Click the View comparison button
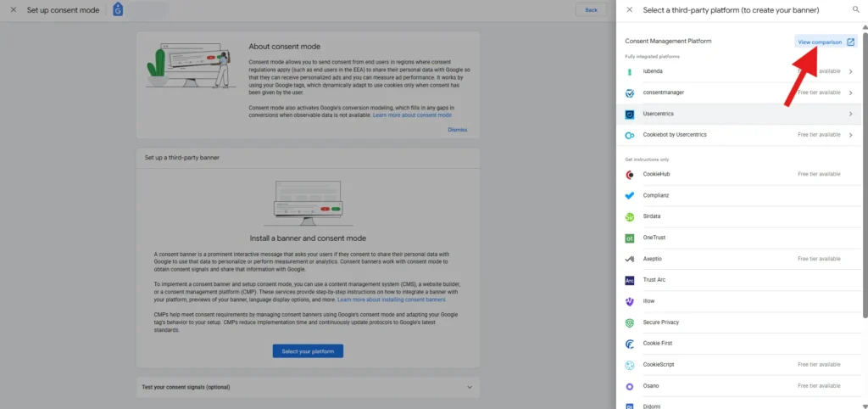The height and width of the screenshot is (409, 868). [x=826, y=42]
